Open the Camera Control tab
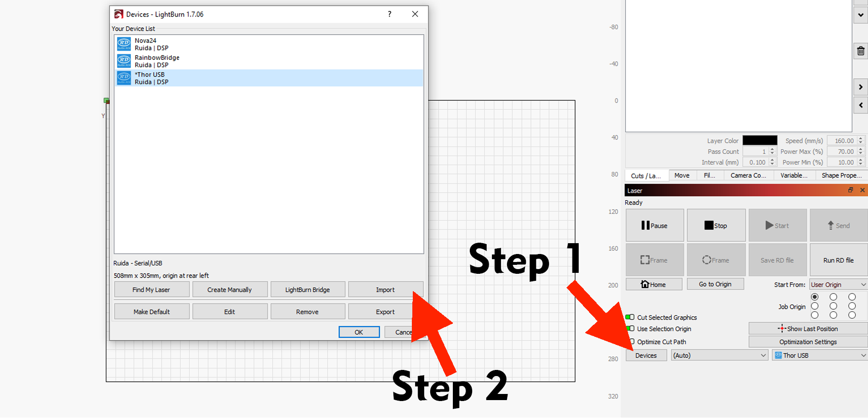The height and width of the screenshot is (418, 868). click(748, 175)
